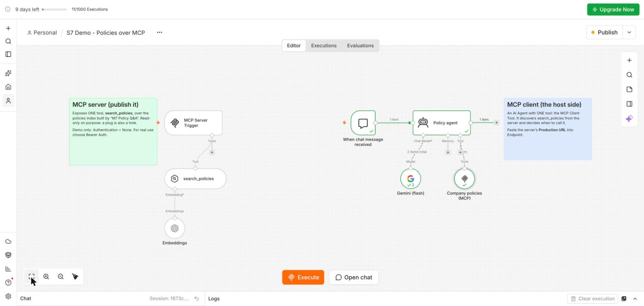
Task: Add tool plus under Policy agent
Action: (460, 152)
